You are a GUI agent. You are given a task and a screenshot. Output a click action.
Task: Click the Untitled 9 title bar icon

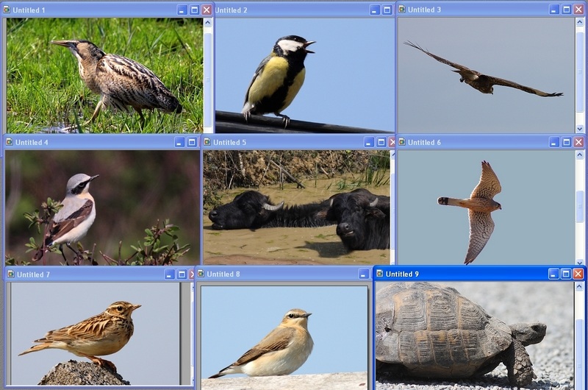(380, 274)
